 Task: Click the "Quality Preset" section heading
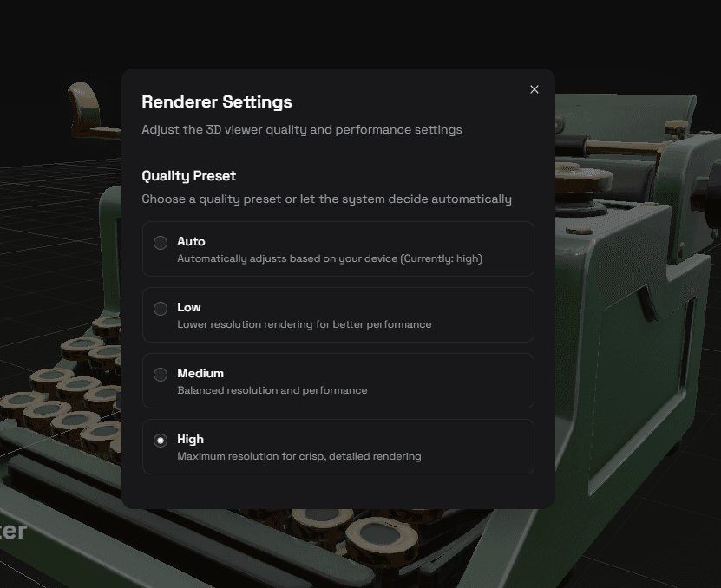pos(188,175)
